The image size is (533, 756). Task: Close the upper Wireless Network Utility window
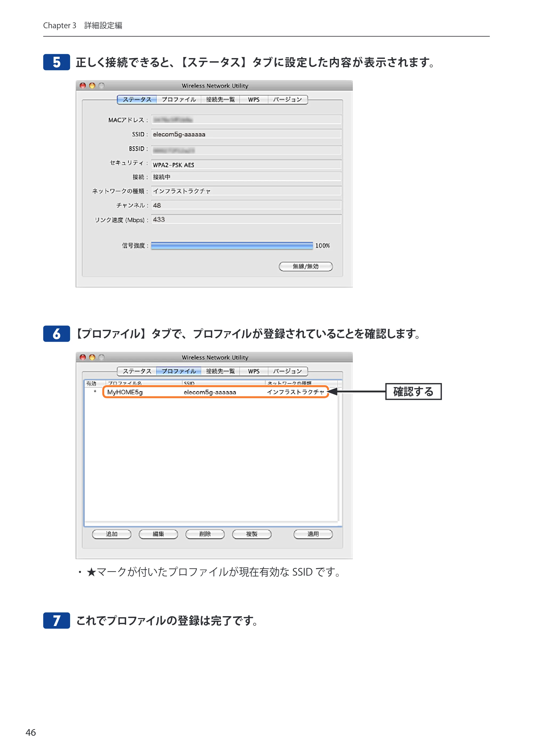(83, 86)
